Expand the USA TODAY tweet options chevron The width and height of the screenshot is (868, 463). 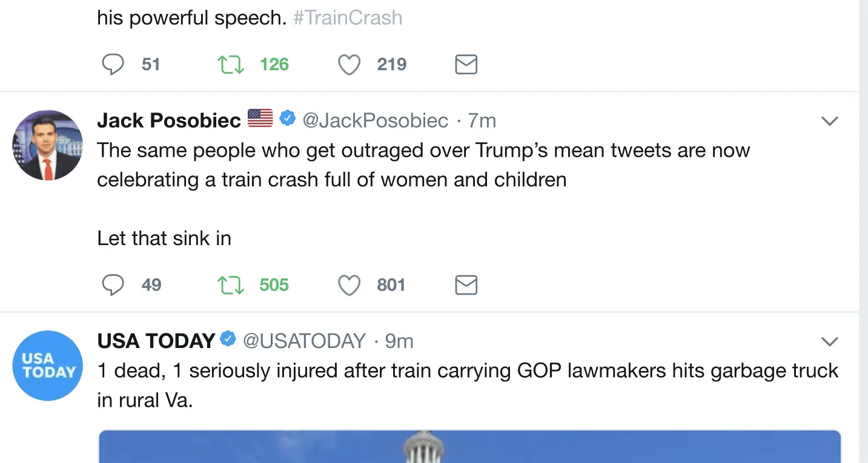tap(829, 341)
